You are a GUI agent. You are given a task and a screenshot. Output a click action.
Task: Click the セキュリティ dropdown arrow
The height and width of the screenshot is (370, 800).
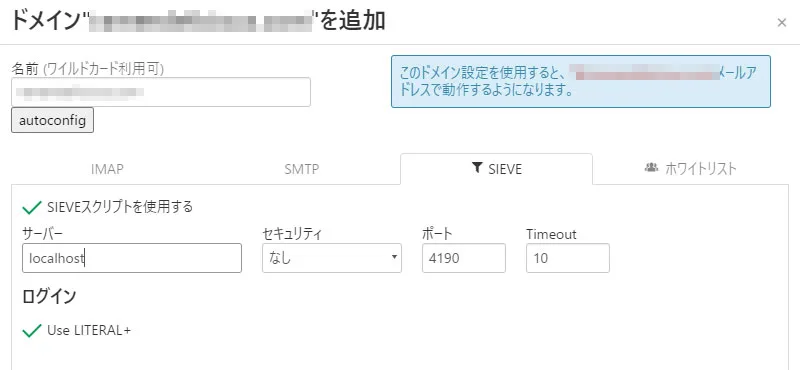point(394,257)
